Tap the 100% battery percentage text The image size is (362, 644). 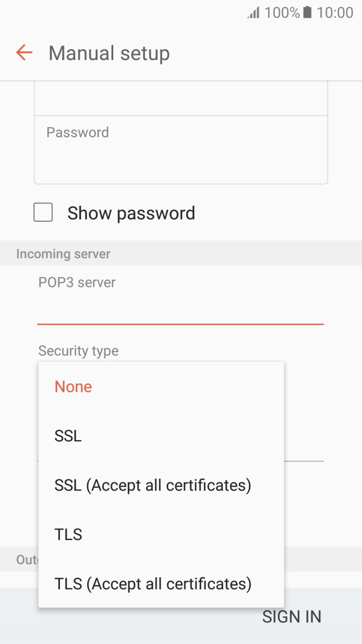pos(282,13)
